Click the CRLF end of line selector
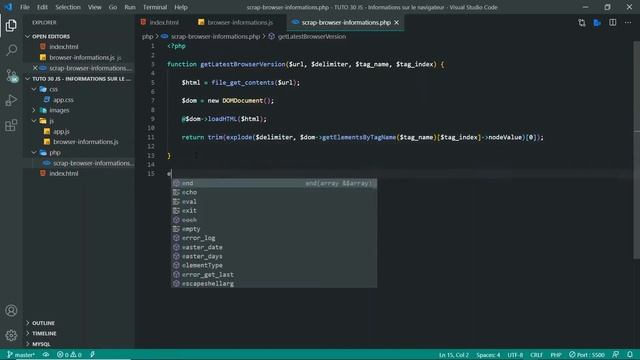 click(x=536, y=355)
